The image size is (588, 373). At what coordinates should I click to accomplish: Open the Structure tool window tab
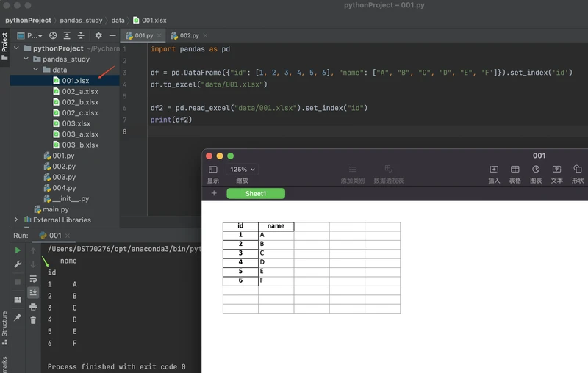coord(4,328)
